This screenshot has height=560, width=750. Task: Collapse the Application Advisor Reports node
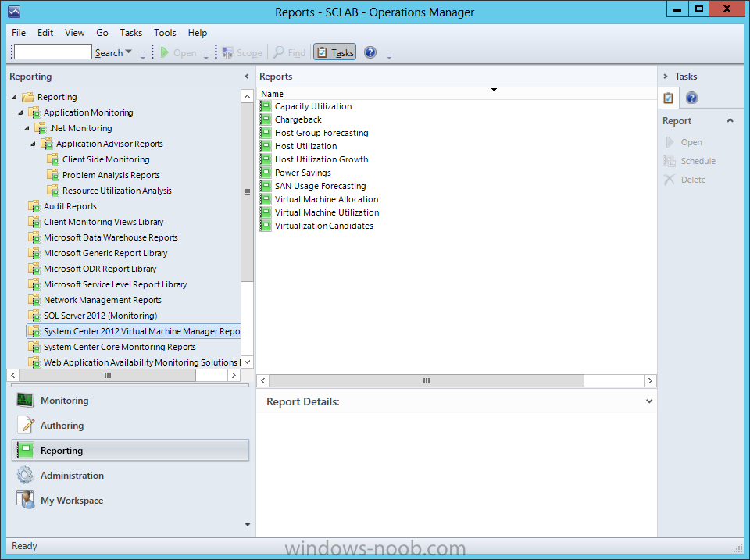tap(33, 144)
